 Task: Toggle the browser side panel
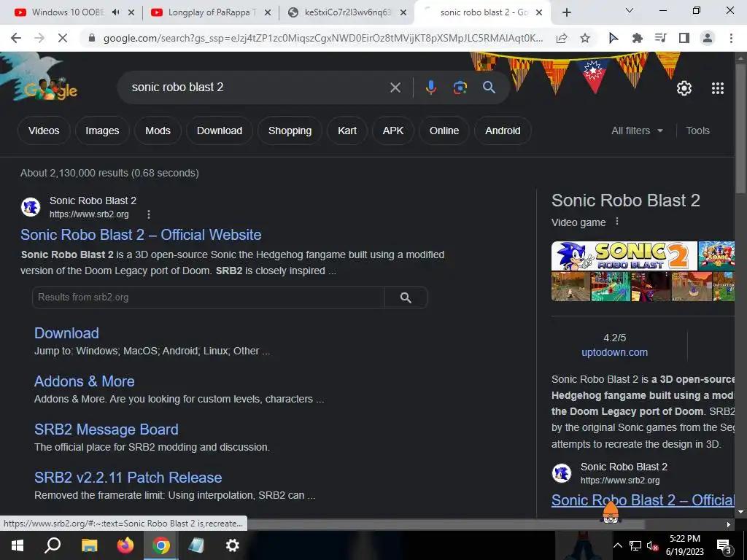(684, 38)
